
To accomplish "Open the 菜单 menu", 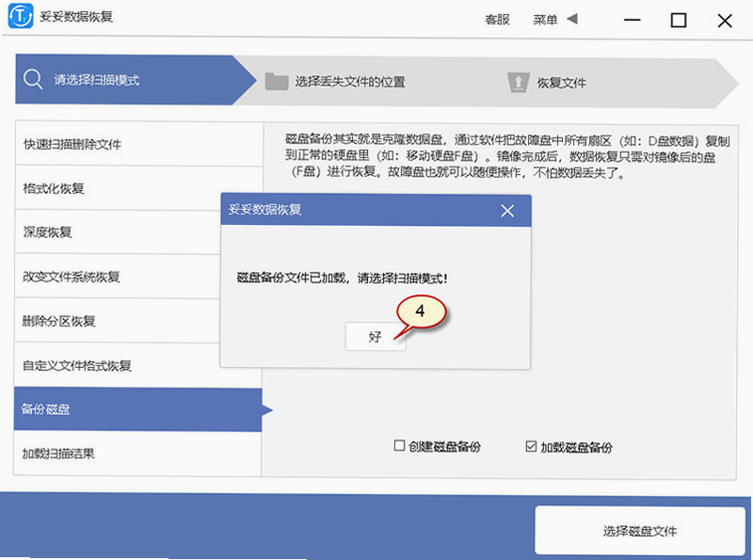I will coord(545,20).
